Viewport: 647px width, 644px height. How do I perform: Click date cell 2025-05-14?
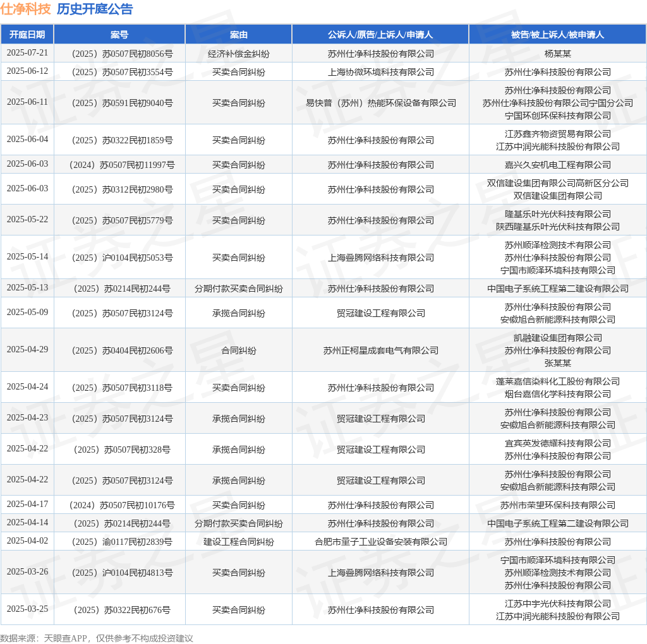[27, 256]
